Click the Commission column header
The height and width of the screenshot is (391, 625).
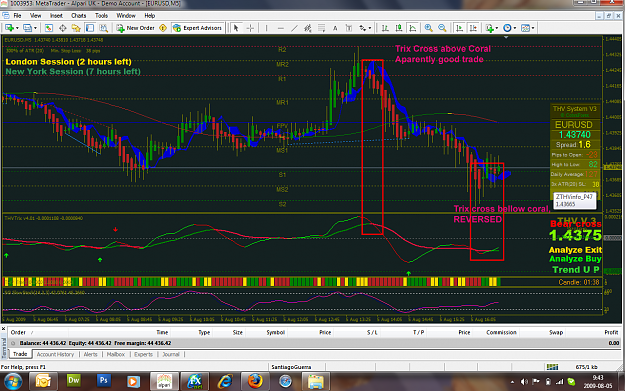click(x=501, y=332)
